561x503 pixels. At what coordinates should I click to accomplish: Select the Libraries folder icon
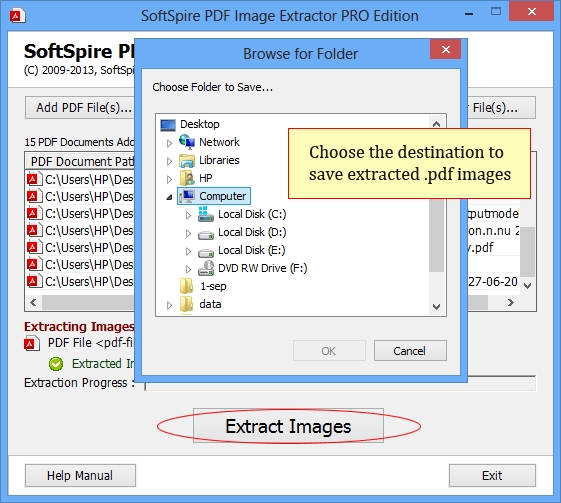(187, 161)
